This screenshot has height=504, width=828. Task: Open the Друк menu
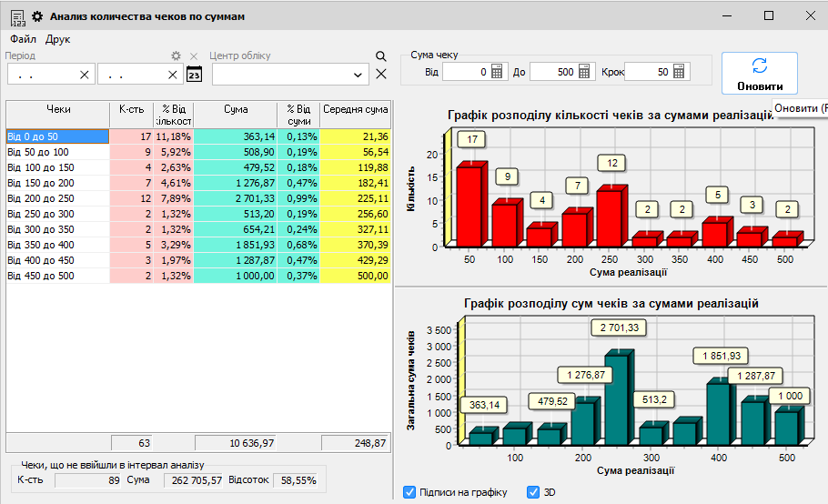[57, 39]
